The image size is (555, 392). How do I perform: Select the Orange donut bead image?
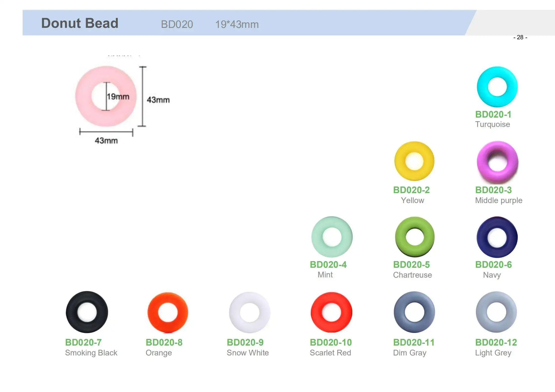[x=168, y=312]
